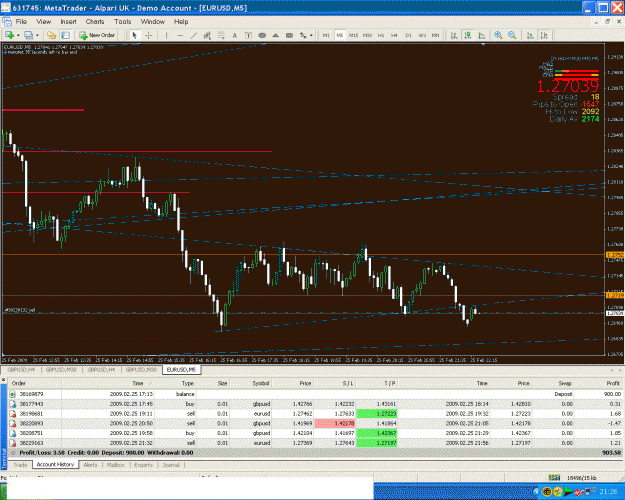Open the Arrows objects dropdown arrow
The width and height of the screenshot is (625, 500).
pyautogui.click(x=311, y=35)
